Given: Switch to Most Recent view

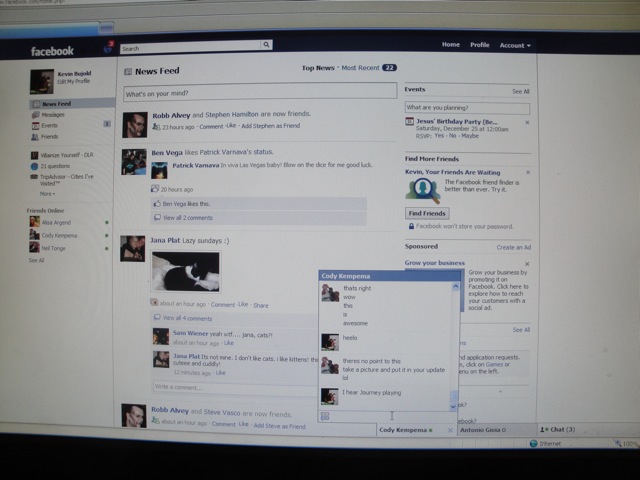Looking at the screenshot, I should [360, 68].
